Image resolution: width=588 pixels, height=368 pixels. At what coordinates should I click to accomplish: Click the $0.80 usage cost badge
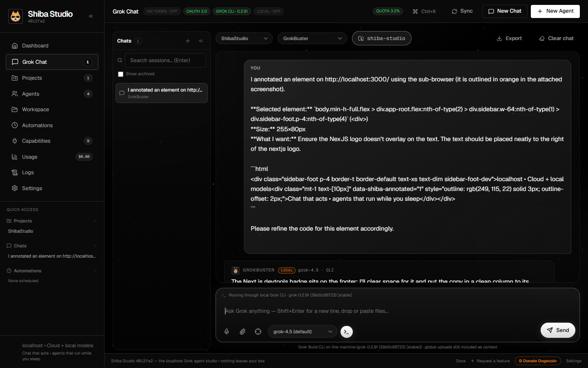click(84, 157)
